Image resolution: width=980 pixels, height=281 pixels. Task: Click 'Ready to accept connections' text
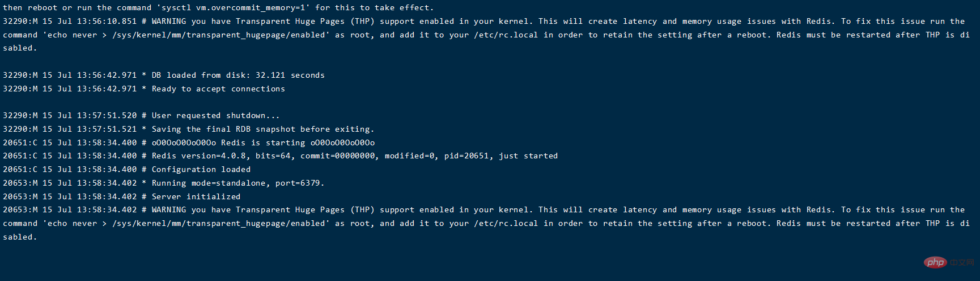[218, 89]
